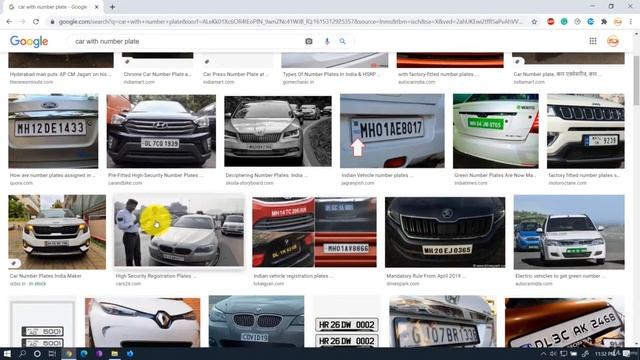
Task: Click the address bar URL
Action: click(x=290, y=22)
